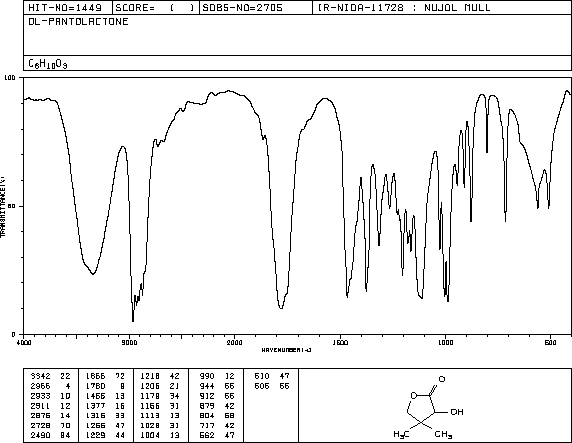The height and width of the screenshot is (443, 572).
Task: Click the 2876 wavenumber in the peak table
Action: [x=40, y=416]
